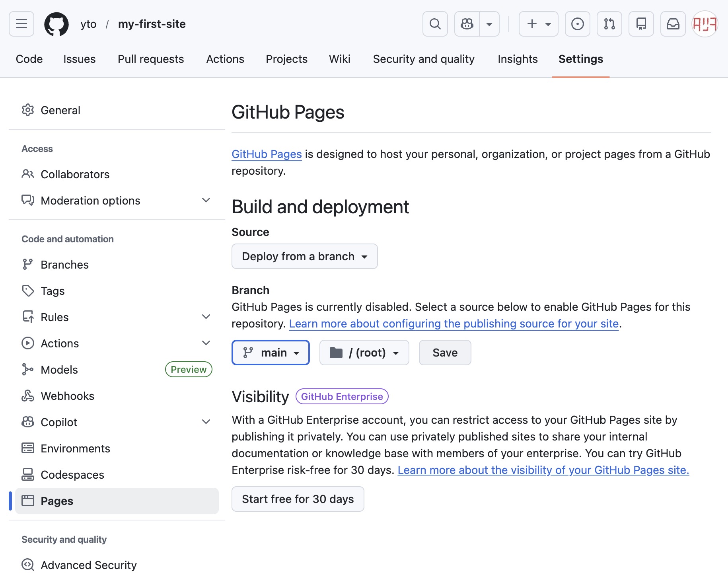This screenshot has width=728, height=573.
Task: Open Learn more about configuring publishing source link
Action: tap(454, 324)
